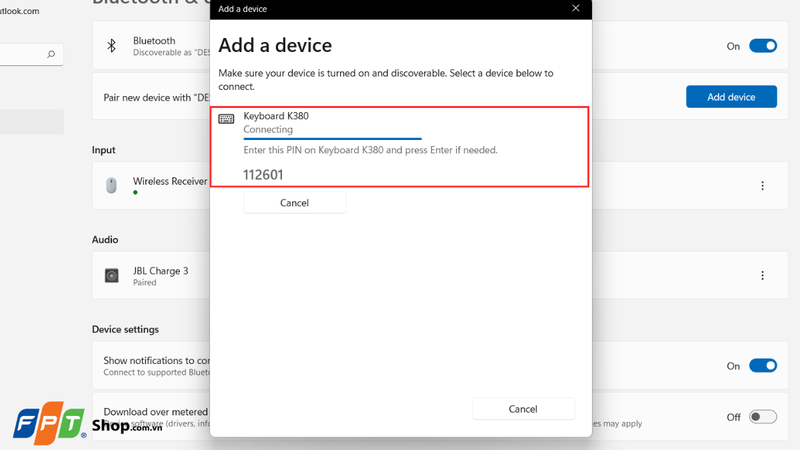
Task: Click the PIN code 112601
Action: [x=263, y=175]
